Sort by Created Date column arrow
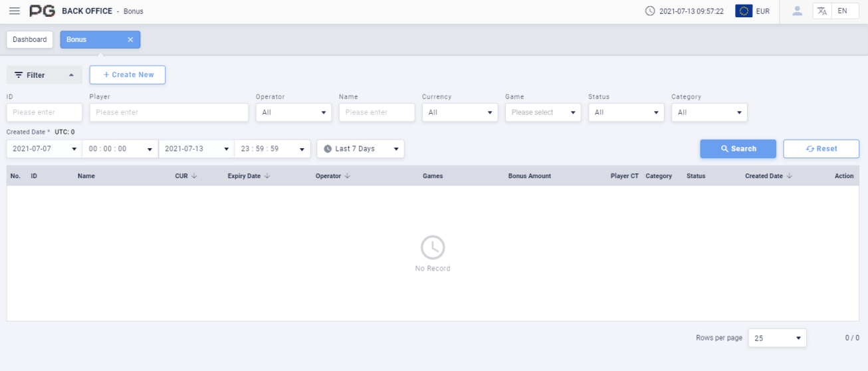Image resolution: width=868 pixels, height=371 pixels. click(x=790, y=176)
